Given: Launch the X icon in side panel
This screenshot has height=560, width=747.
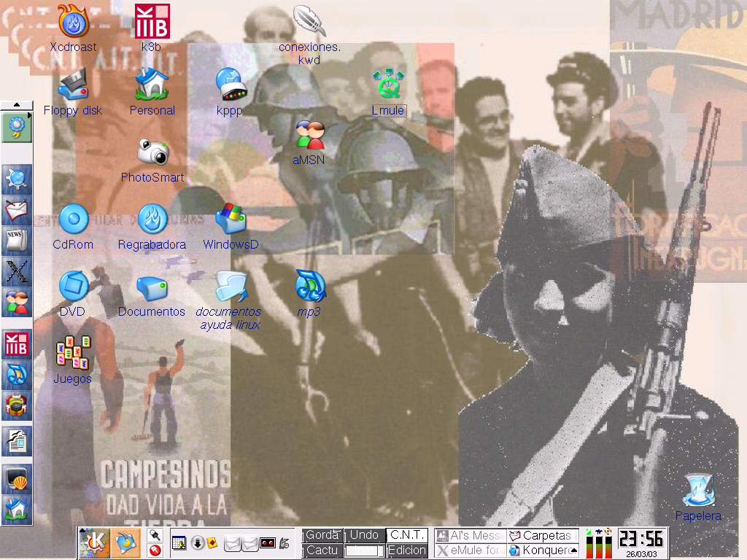Looking at the screenshot, I should tap(17, 271).
